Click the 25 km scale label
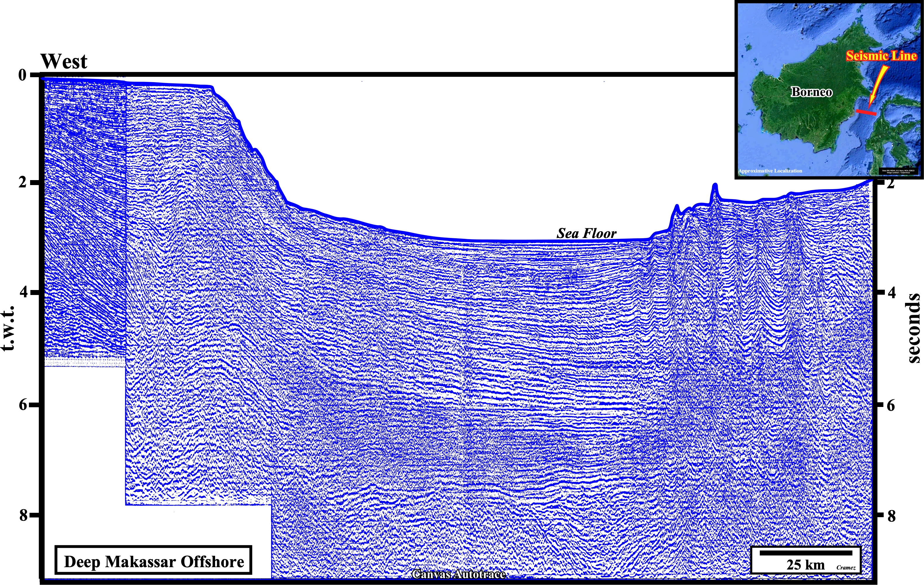The height and width of the screenshot is (585, 924). [x=805, y=565]
